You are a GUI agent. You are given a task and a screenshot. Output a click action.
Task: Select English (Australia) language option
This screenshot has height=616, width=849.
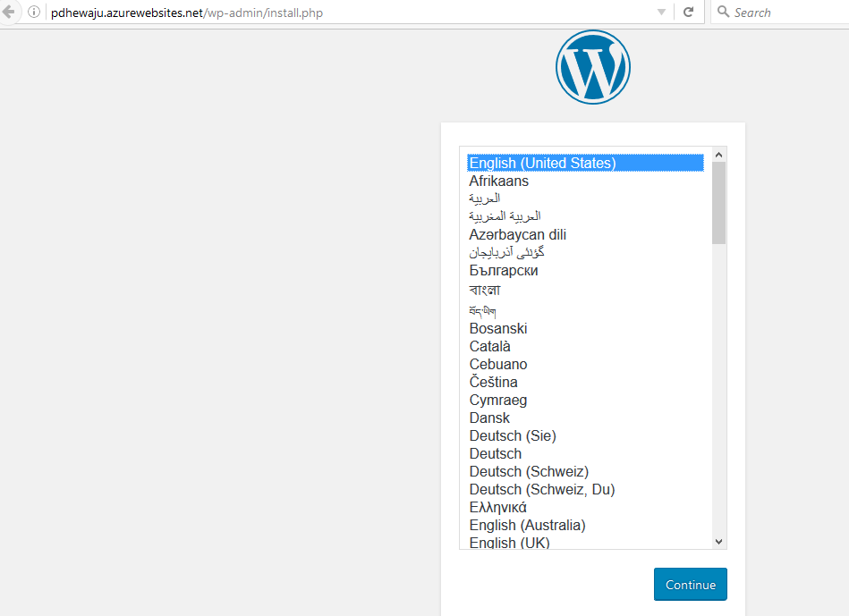585,525
